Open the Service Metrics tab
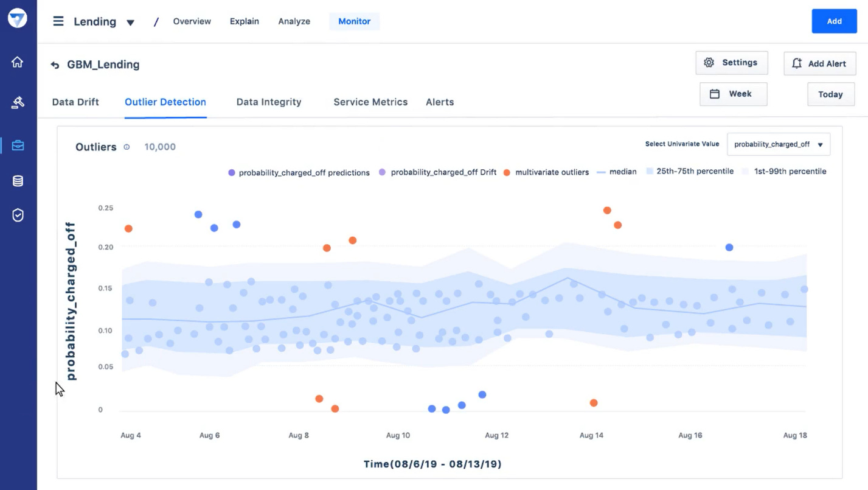Viewport: 868px width, 490px height. click(370, 102)
